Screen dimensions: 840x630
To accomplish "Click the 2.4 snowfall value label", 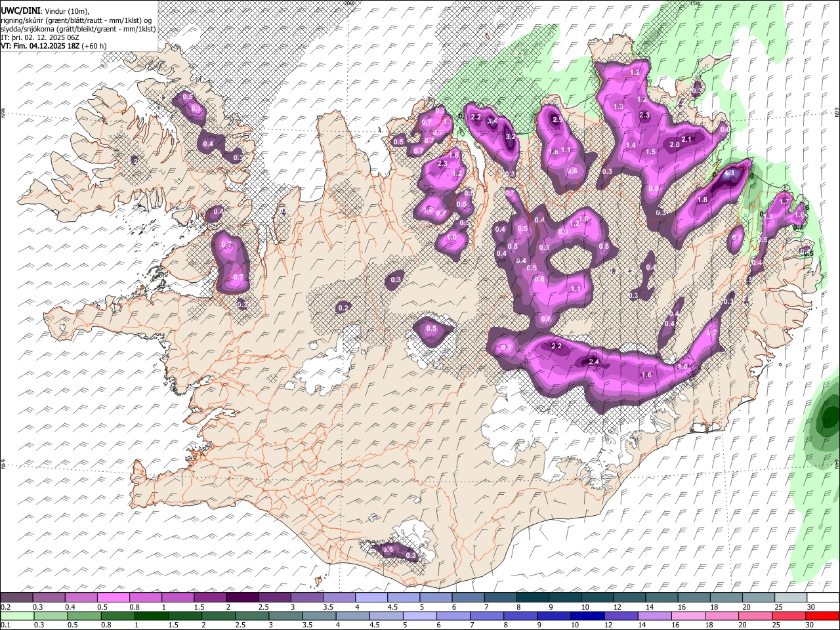I will coord(595,362).
